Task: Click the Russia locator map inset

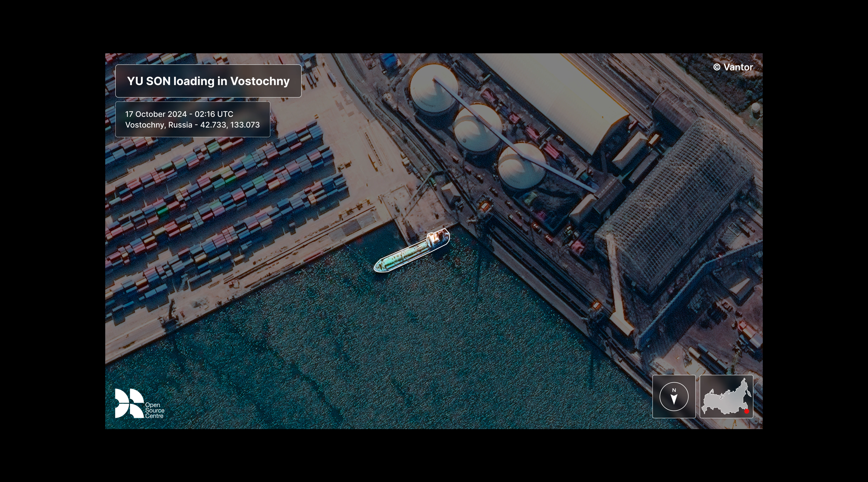Action: click(726, 397)
